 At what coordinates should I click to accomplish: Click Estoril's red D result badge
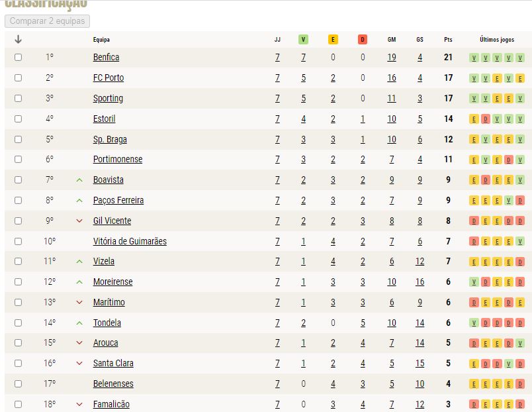(x=486, y=119)
